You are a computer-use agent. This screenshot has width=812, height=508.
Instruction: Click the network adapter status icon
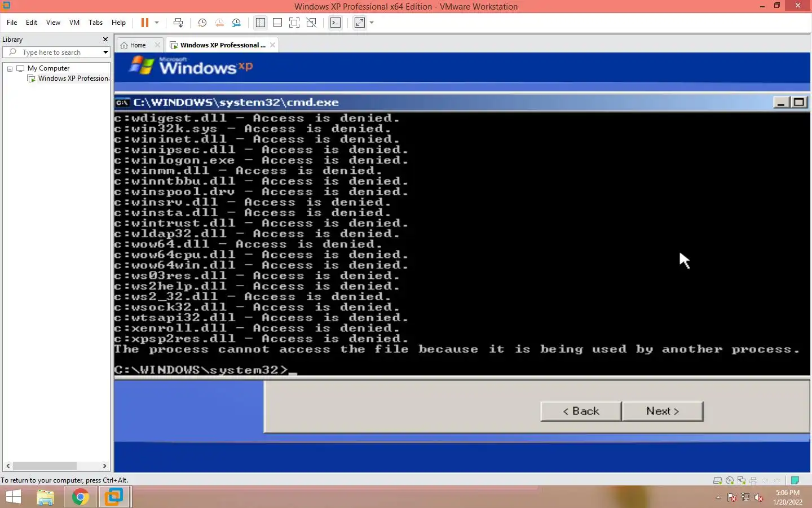[x=742, y=481]
